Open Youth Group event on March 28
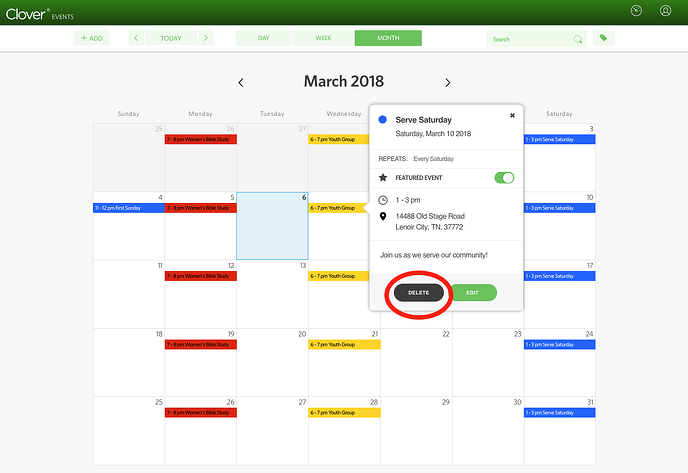Image resolution: width=688 pixels, height=473 pixels. 344,412
